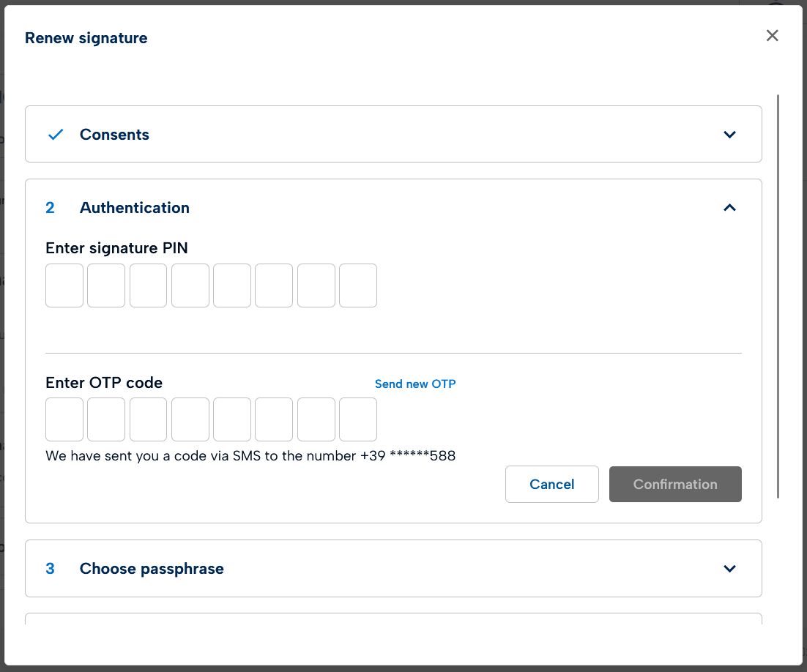Open the Consents section header

(114, 135)
